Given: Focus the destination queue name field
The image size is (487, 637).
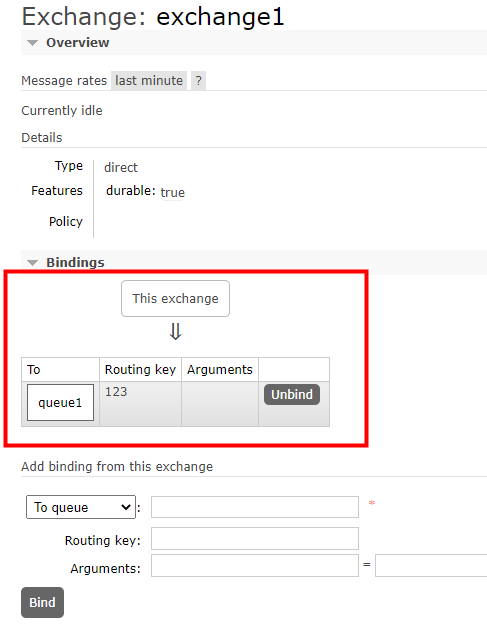Looking at the screenshot, I should point(255,507).
